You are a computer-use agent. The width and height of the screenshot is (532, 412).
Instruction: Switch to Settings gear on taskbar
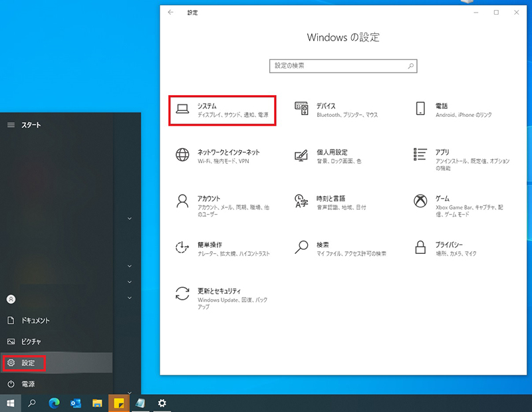click(x=162, y=403)
